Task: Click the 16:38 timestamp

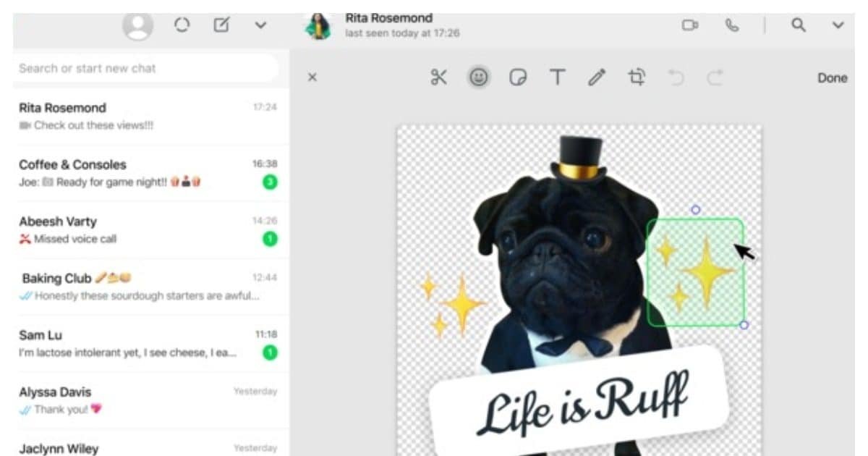Action: tap(265, 164)
